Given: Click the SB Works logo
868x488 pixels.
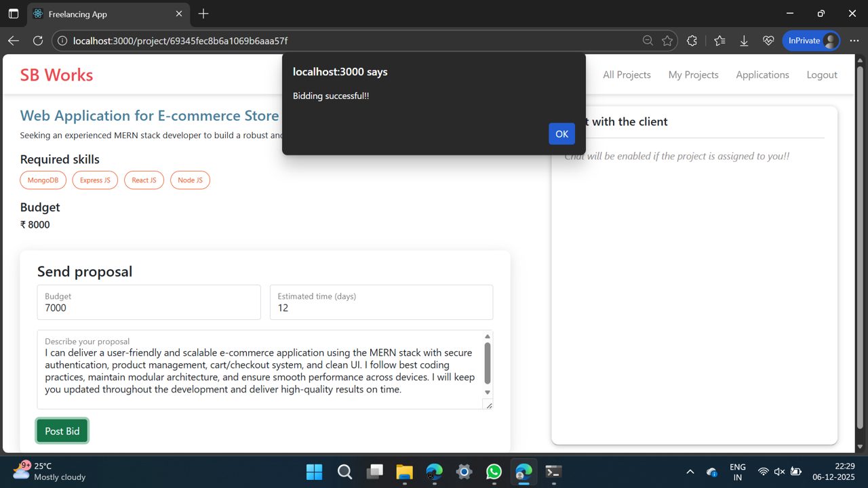Looking at the screenshot, I should tap(56, 75).
